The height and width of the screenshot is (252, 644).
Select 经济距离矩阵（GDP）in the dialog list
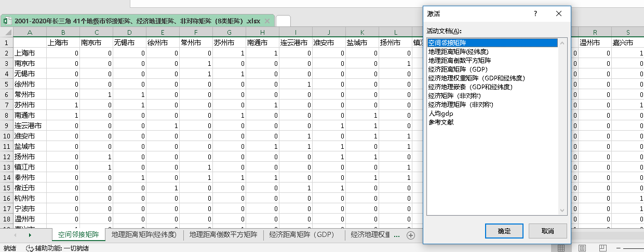tap(492, 69)
